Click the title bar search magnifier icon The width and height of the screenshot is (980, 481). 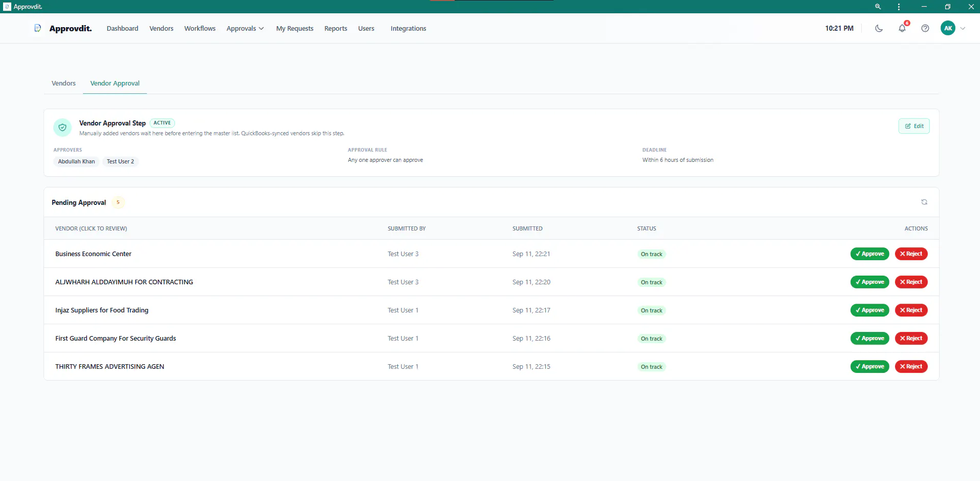coord(878,7)
